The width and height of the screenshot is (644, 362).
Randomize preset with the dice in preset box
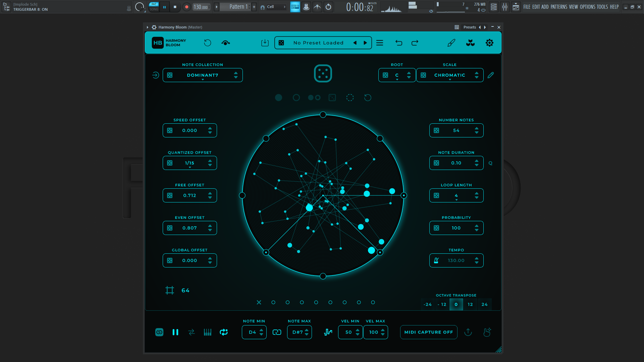(281, 43)
